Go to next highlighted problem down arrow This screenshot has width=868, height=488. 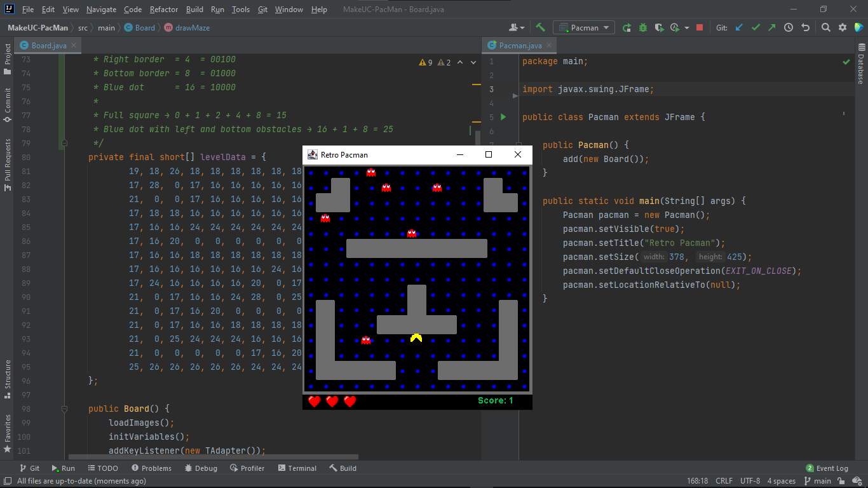tap(474, 62)
